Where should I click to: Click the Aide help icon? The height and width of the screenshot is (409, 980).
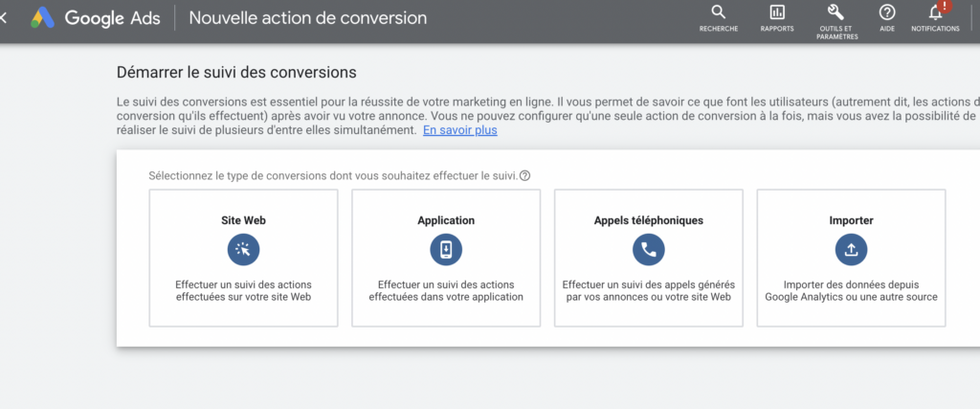click(887, 12)
